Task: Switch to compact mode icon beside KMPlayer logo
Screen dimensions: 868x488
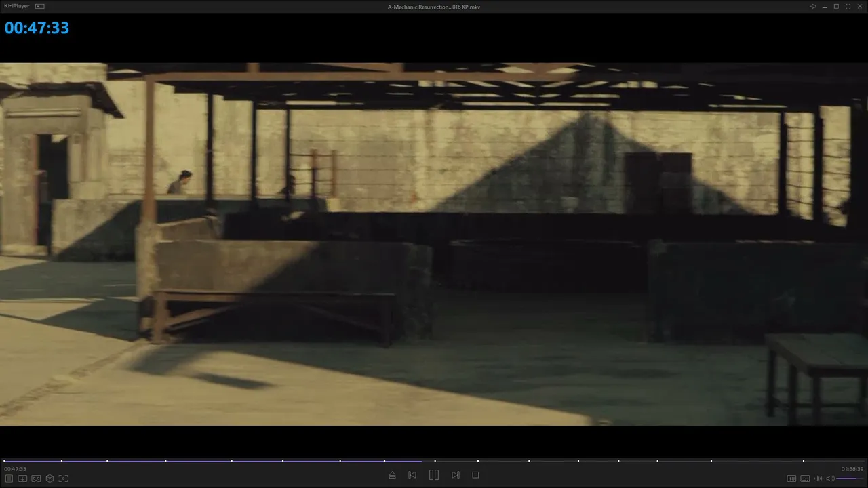Action: [39, 7]
